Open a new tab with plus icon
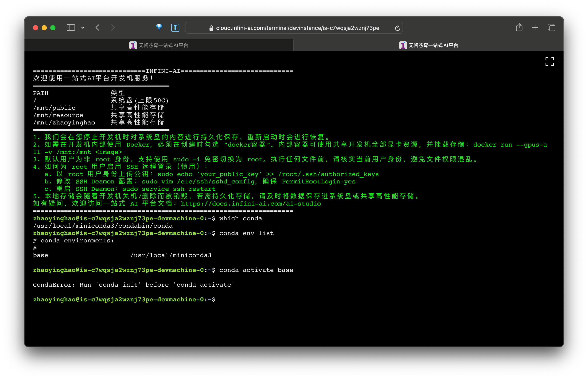 click(x=535, y=28)
